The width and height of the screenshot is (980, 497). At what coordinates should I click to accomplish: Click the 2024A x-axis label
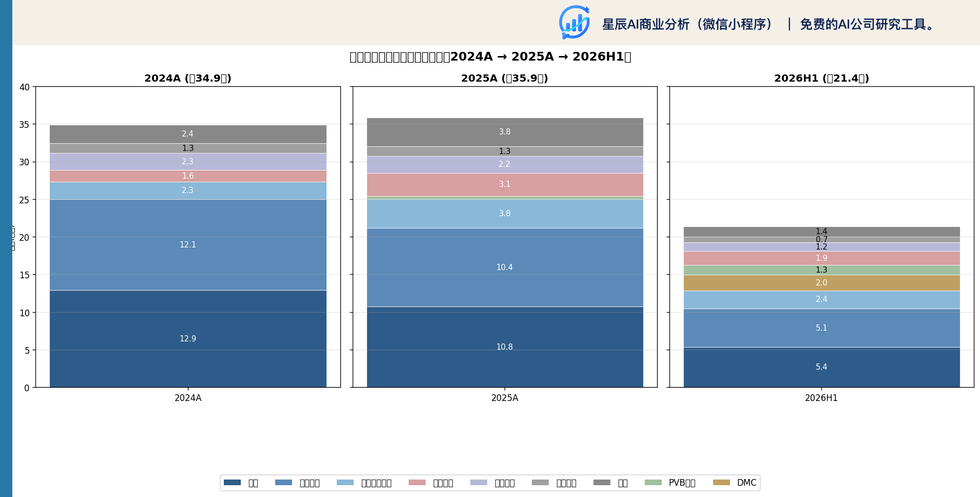point(188,398)
